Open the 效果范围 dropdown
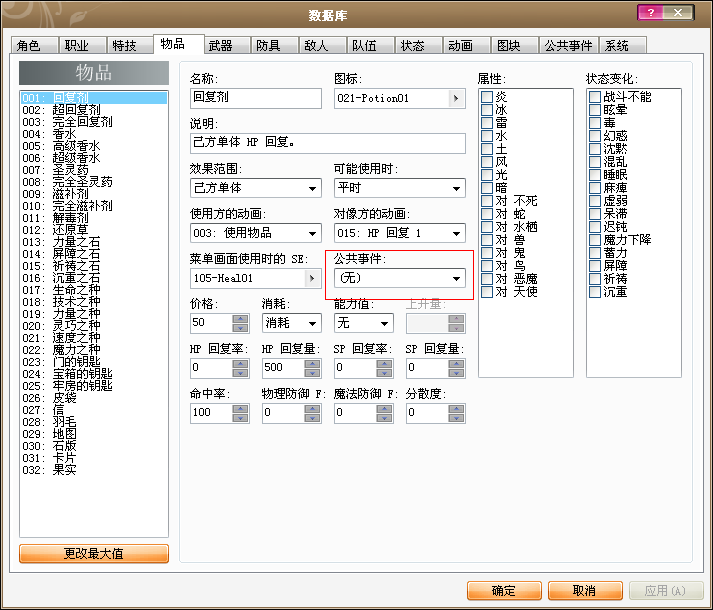Viewport: 713px width, 610px height. pos(256,188)
